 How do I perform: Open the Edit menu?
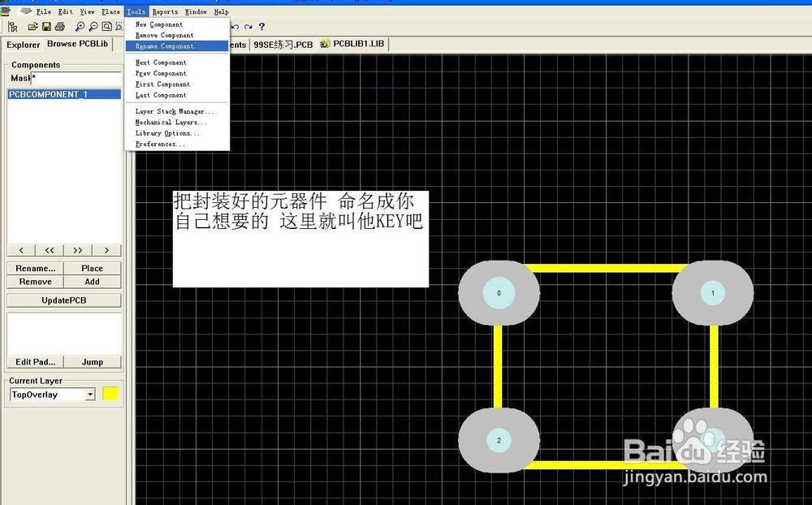65,11
